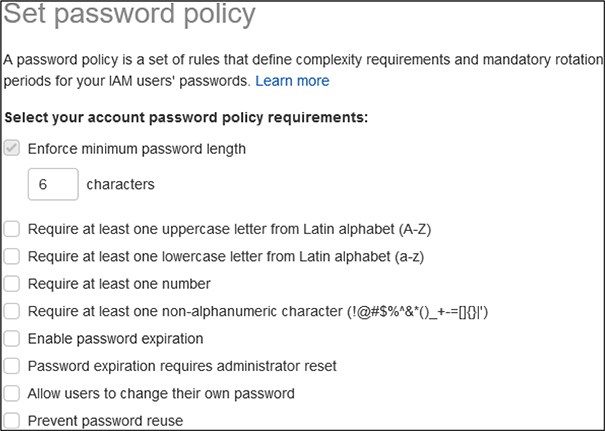Click the 'characters' text beside the length field
The height and width of the screenshot is (431, 605).
point(121,185)
